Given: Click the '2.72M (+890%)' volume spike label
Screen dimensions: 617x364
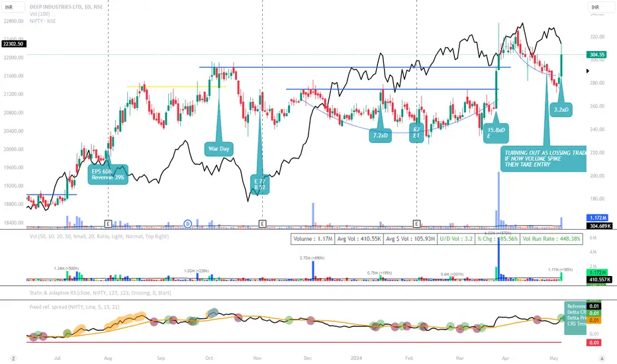Looking at the screenshot, I should (x=312, y=258).
